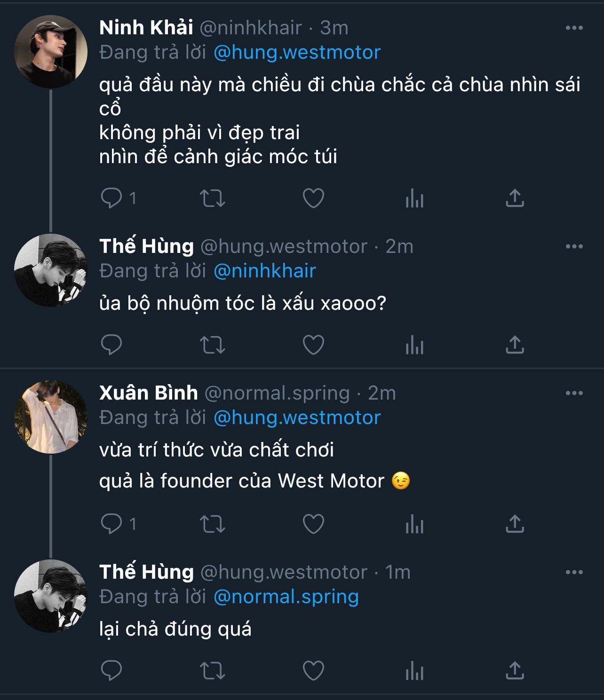
Task: Like Xuân Bình's West Motor tweet
Action: pyautogui.click(x=313, y=524)
